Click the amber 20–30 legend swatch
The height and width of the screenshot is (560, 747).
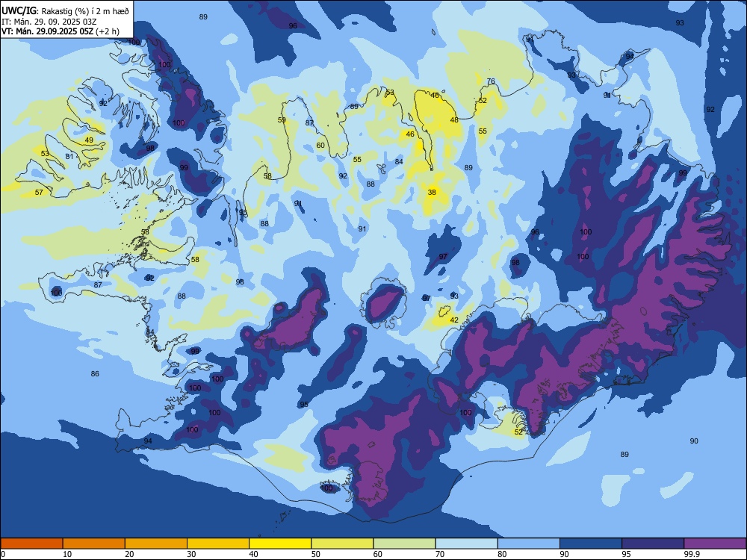156,544
